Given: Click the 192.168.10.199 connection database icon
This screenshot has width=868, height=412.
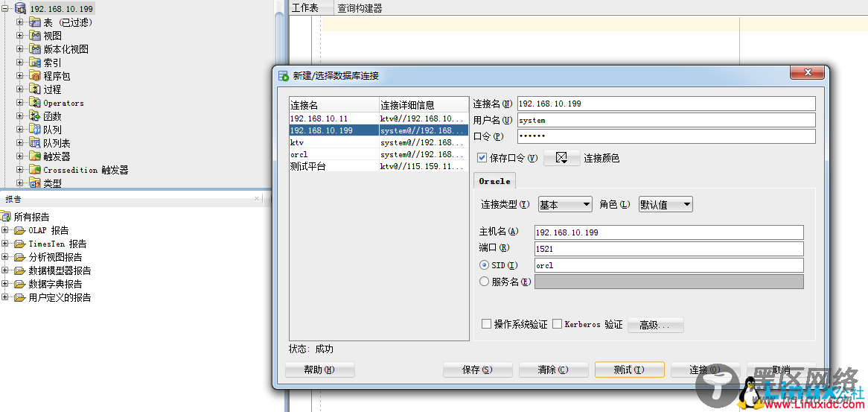Looking at the screenshot, I should click(x=20, y=8).
